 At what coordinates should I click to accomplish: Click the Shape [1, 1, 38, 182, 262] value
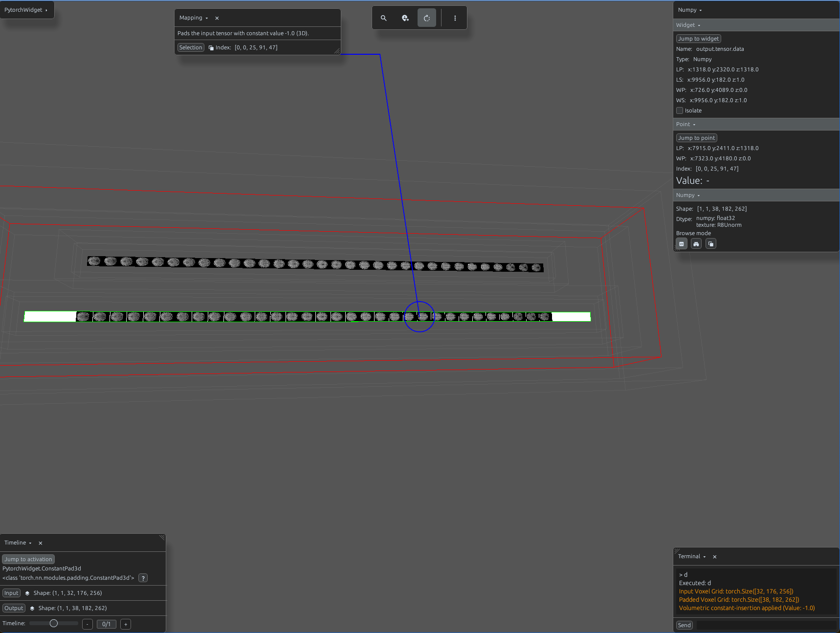click(722, 209)
